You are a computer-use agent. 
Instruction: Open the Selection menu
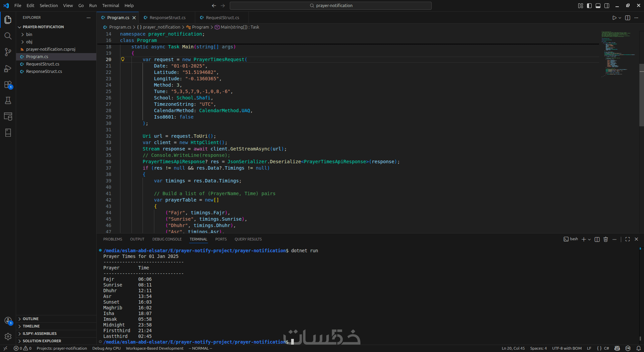click(49, 5)
